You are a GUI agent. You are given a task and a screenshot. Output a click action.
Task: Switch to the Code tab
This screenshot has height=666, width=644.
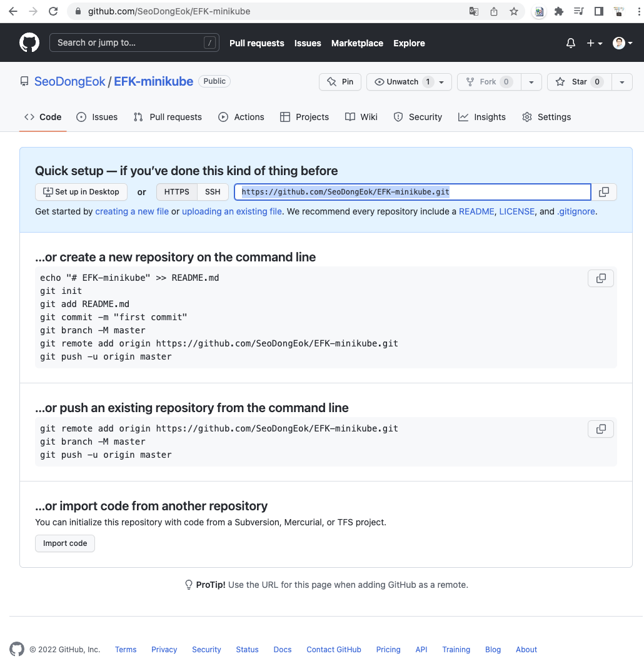click(x=43, y=117)
